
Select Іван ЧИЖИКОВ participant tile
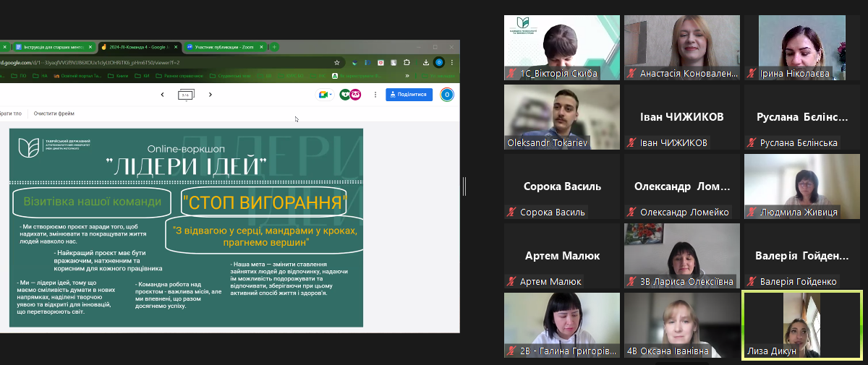[x=682, y=117]
